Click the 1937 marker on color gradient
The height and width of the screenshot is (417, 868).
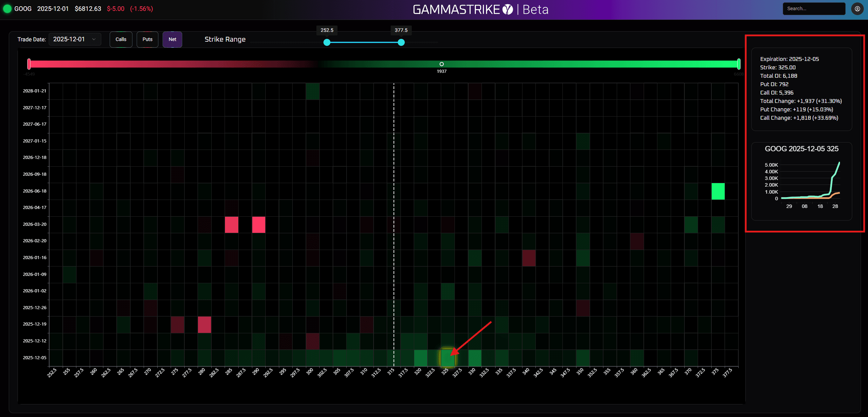click(442, 64)
